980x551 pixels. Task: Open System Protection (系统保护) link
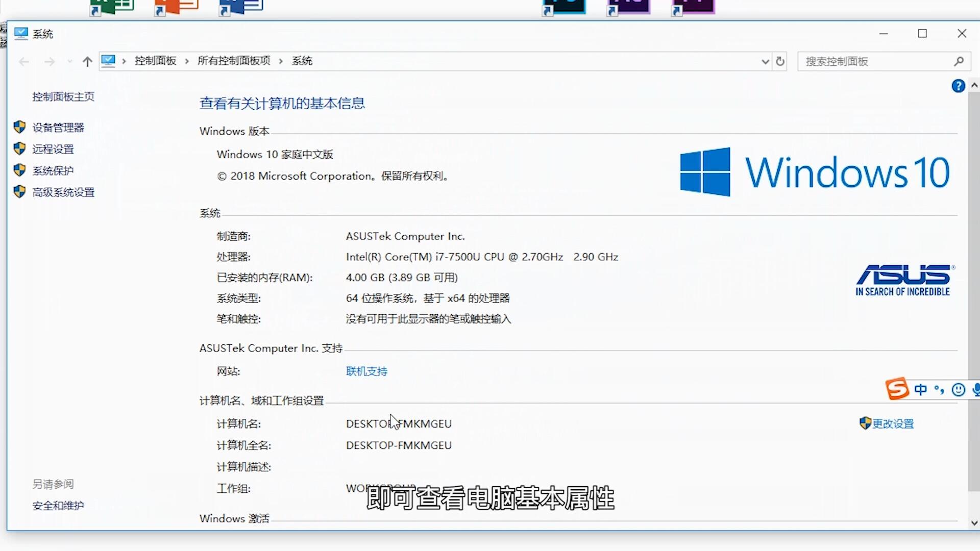(53, 170)
